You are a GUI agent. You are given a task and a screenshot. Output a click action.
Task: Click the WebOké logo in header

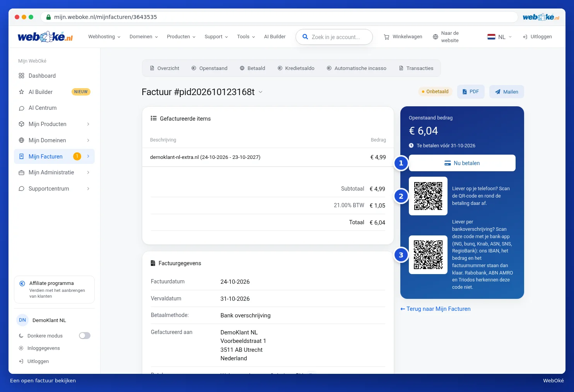(45, 37)
